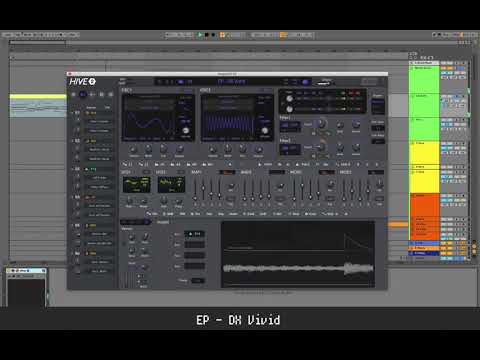Click the oscilloscope waveform display at bottom
This screenshot has width=480, height=360.
(298, 254)
